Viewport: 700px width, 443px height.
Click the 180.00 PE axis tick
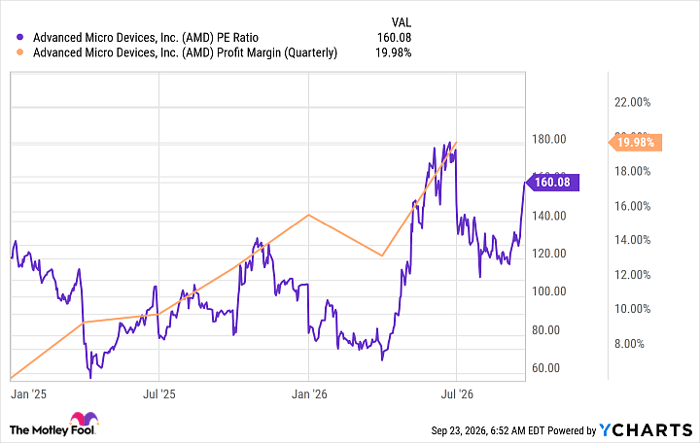pos(549,139)
